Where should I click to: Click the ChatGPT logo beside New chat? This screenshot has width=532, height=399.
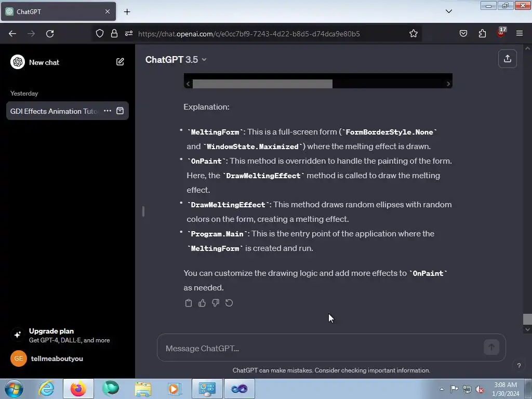[x=18, y=62]
